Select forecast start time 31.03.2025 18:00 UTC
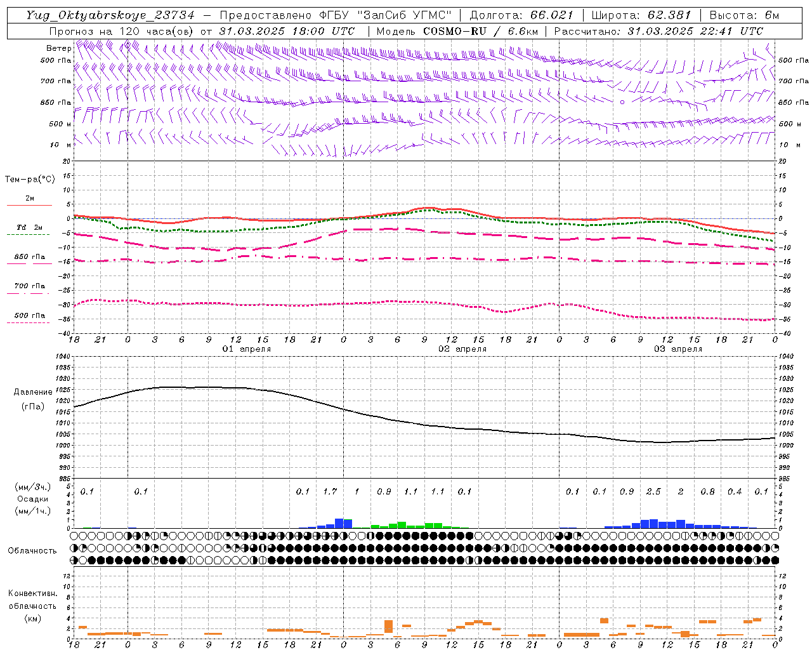812x650 pixels. (287, 31)
